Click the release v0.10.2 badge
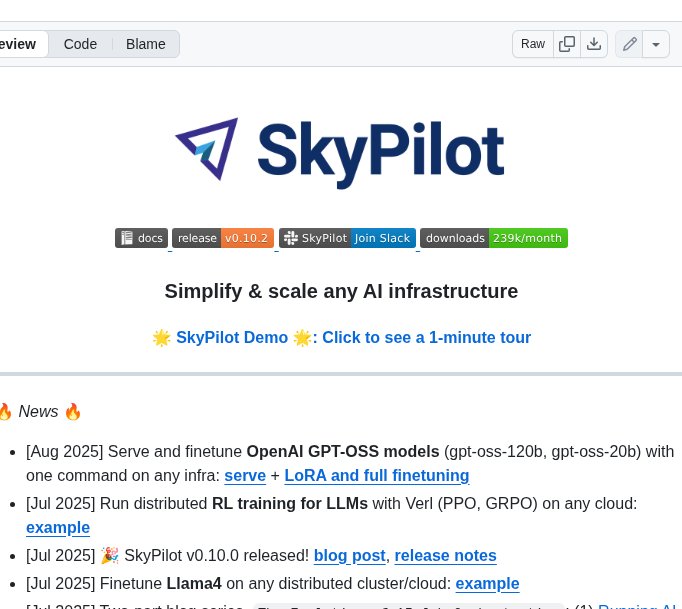 pos(223,238)
